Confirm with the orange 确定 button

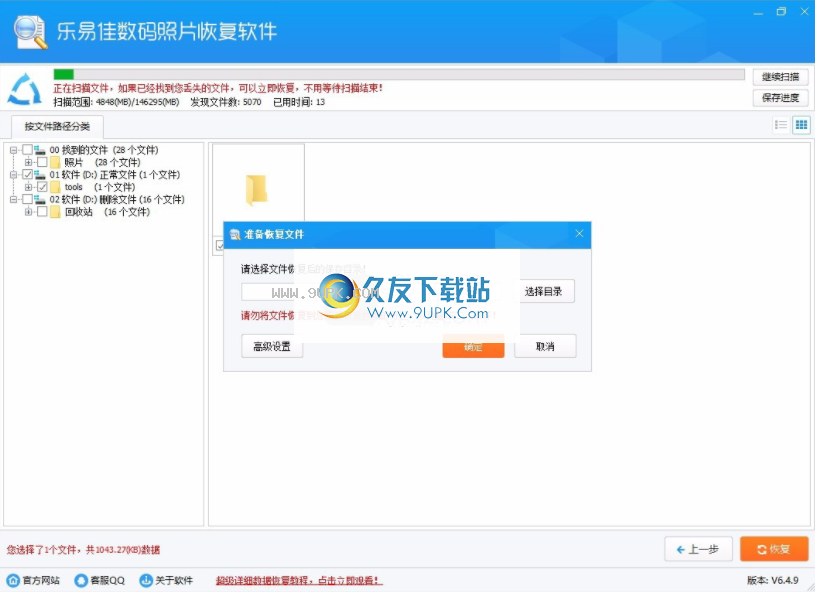coord(474,347)
